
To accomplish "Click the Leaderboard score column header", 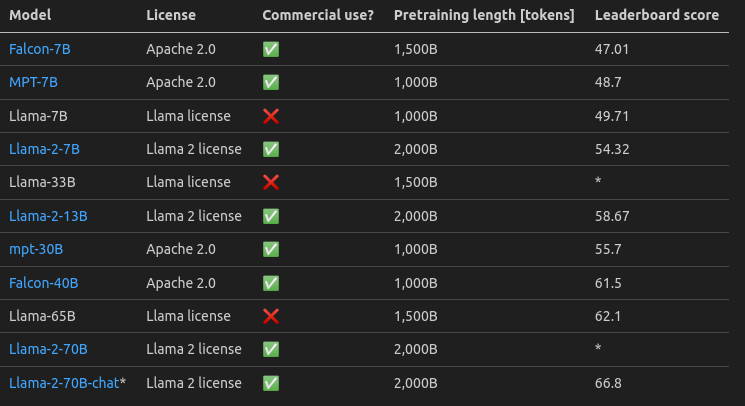I will click(656, 16).
